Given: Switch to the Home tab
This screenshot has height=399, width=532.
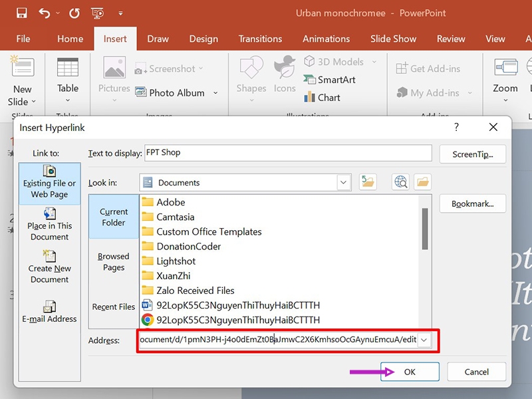Looking at the screenshot, I should coord(70,39).
